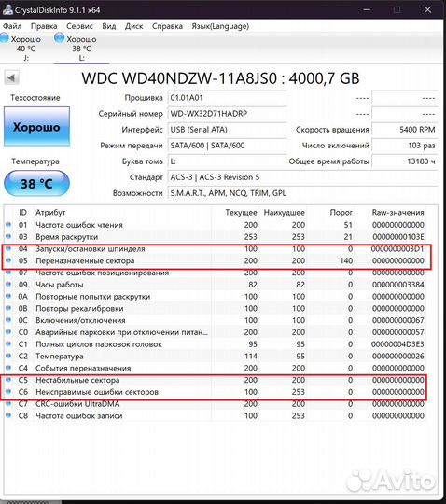
Task: Click status dot for attribute 01
Action: [8, 224]
